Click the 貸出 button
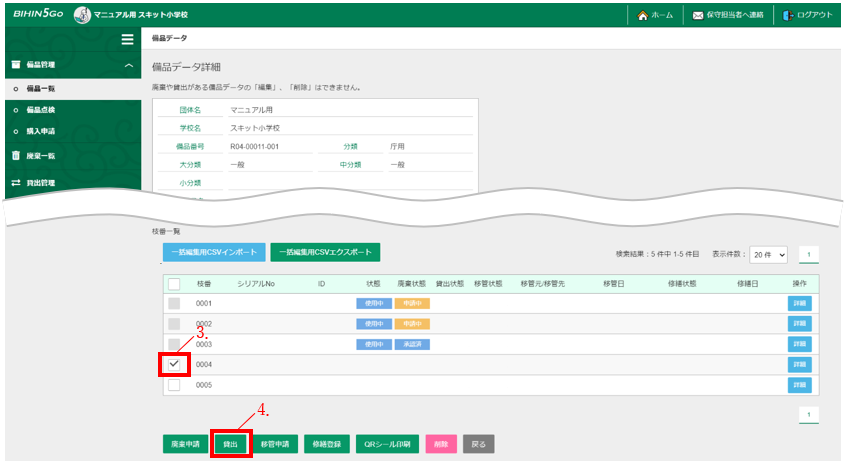The width and height of the screenshot is (847, 465). (x=230, y=443)
